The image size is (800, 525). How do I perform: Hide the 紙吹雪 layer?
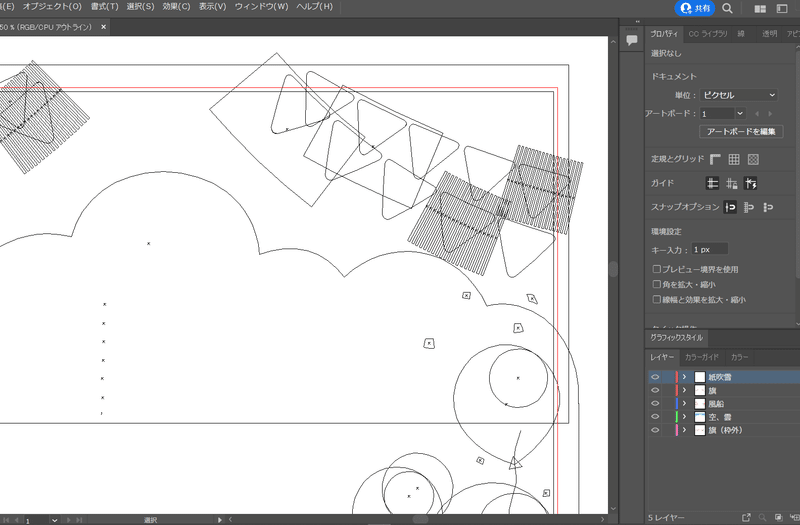point(655,377)
